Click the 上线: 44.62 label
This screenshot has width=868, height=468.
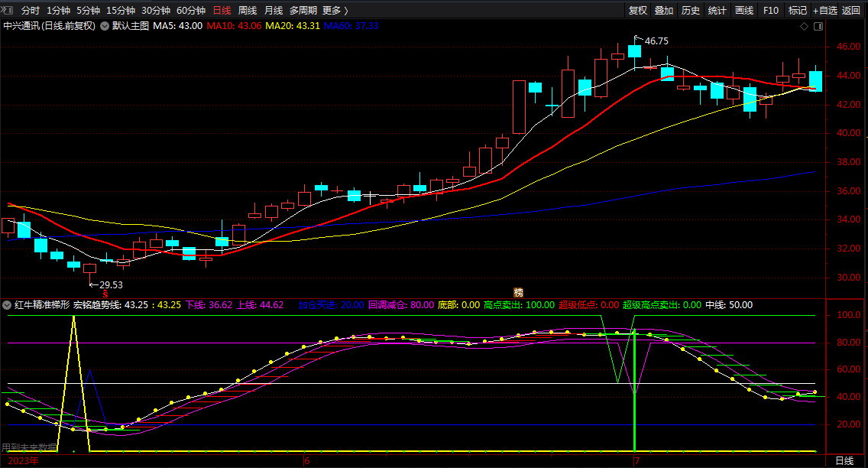(x=261, y=305)
